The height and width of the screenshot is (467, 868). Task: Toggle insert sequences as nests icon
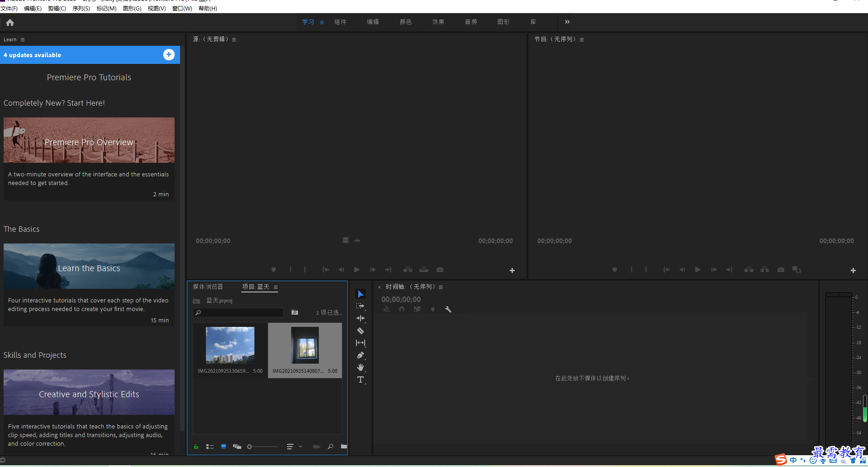[x=386, y=309]
